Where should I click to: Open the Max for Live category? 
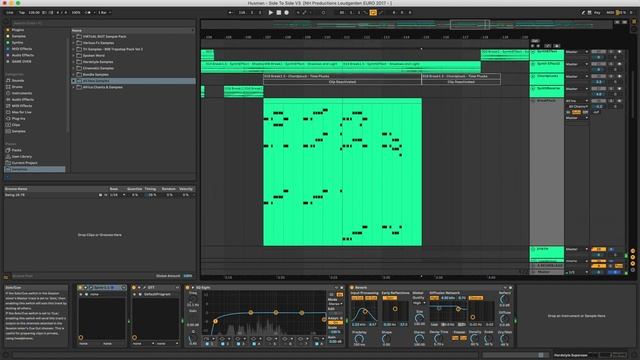point(21,112)
